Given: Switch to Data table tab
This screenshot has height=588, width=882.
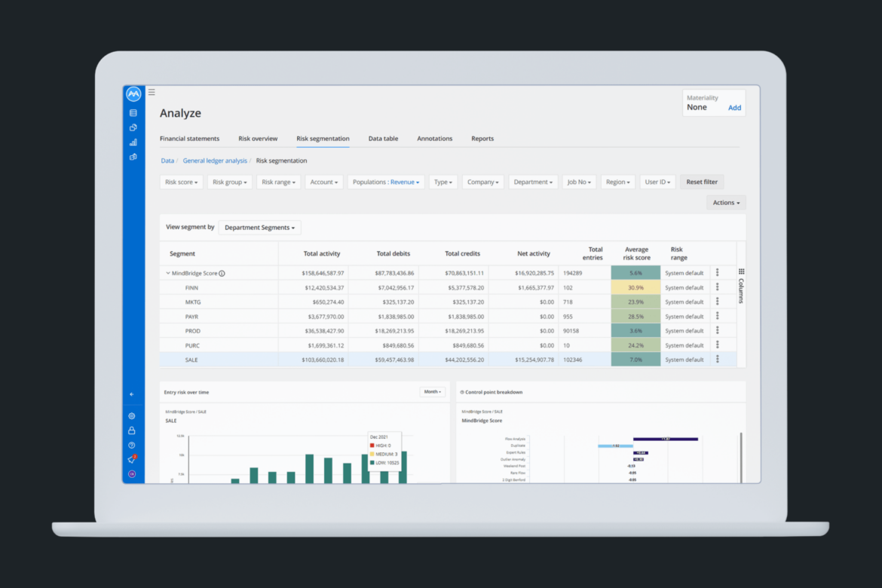Looking at the screenshot, I should coord(383,139).
